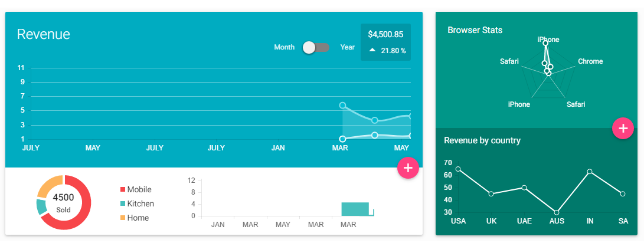Click the UK data point on country chart
Screen dimensions: 644x243
[491, 193]
